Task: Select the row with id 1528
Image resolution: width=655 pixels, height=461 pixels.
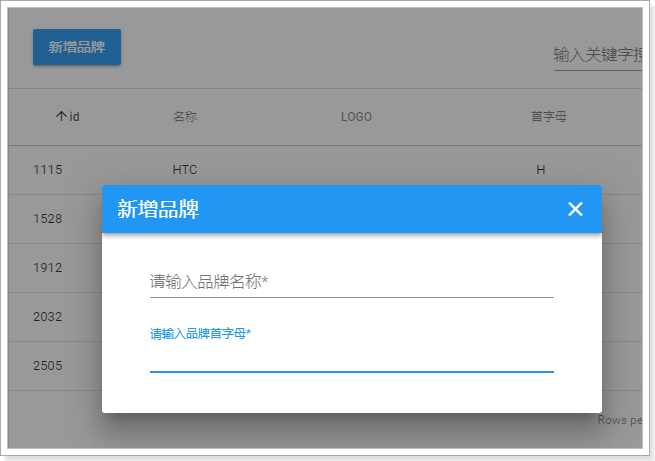Action: click(x=48, y=219)
